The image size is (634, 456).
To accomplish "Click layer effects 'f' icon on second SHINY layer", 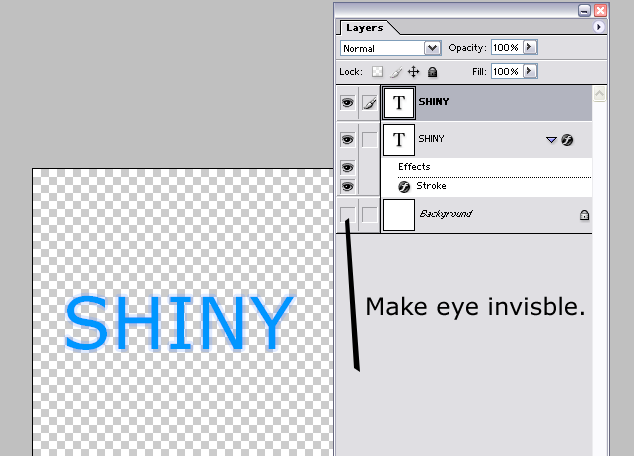I will [x=567, y=140].
